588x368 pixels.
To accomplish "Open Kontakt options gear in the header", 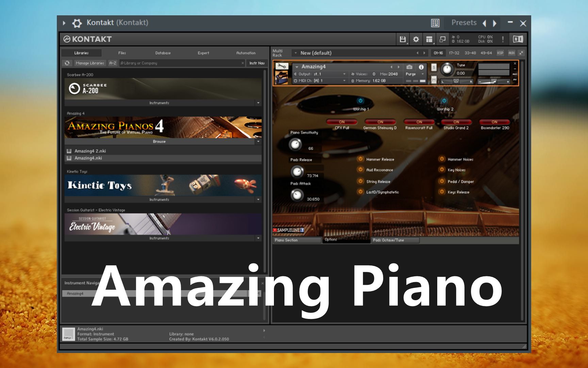I will 416,40.
